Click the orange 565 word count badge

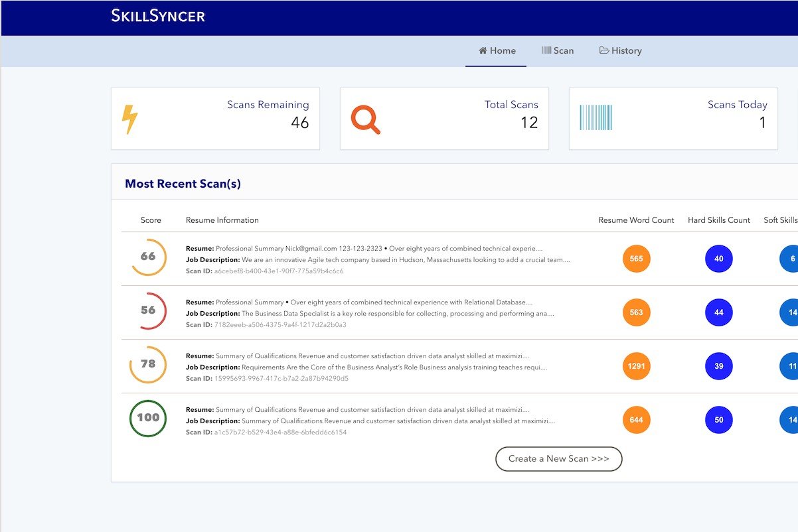(637, 259)
